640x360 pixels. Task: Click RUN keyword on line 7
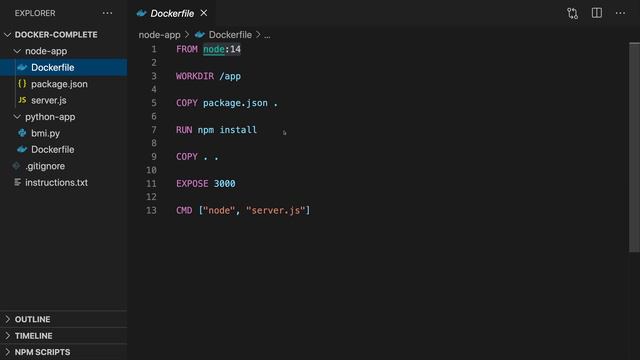pyautogui.click(x=184, y=130)
